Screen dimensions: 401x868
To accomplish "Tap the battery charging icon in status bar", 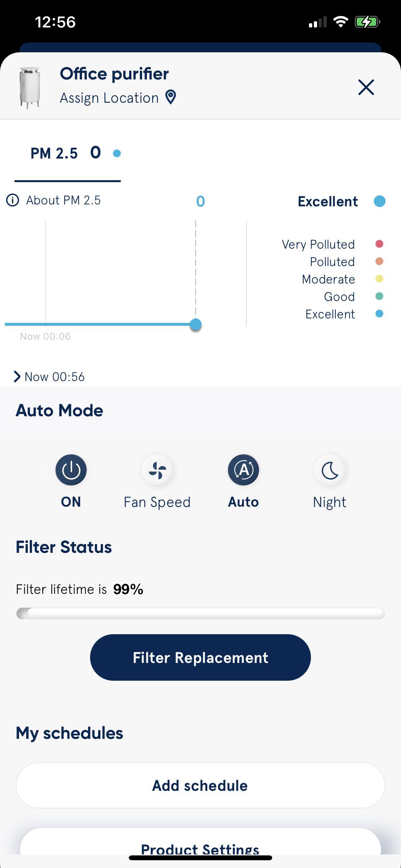I will 367,22.
